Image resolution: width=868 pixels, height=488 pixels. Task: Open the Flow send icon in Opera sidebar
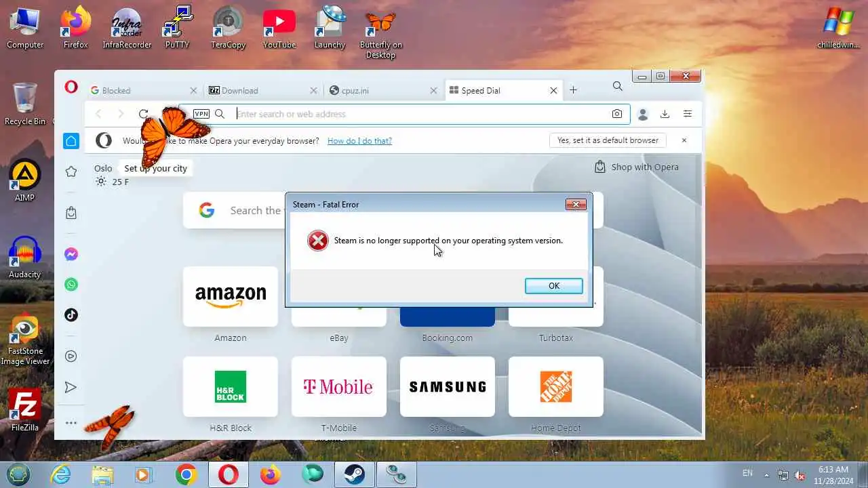(71, 387)
